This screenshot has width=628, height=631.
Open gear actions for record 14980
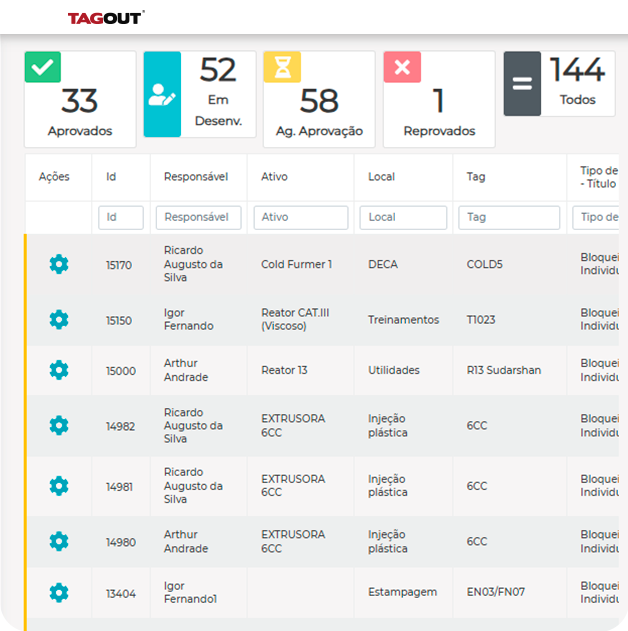click(59, 541)
